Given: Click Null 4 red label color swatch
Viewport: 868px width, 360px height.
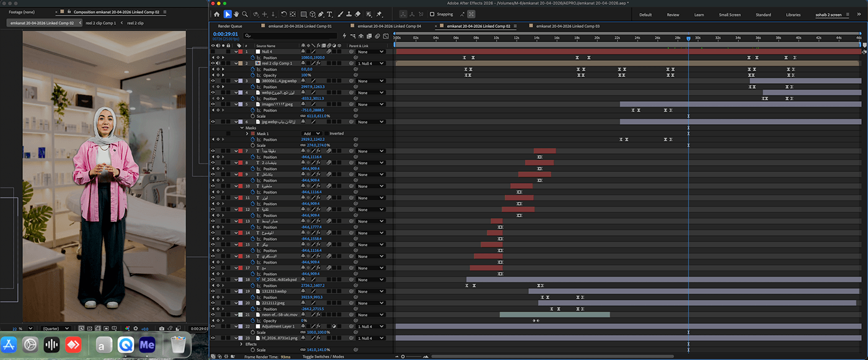Looking at the screenshot, I should tap(241, 52).
